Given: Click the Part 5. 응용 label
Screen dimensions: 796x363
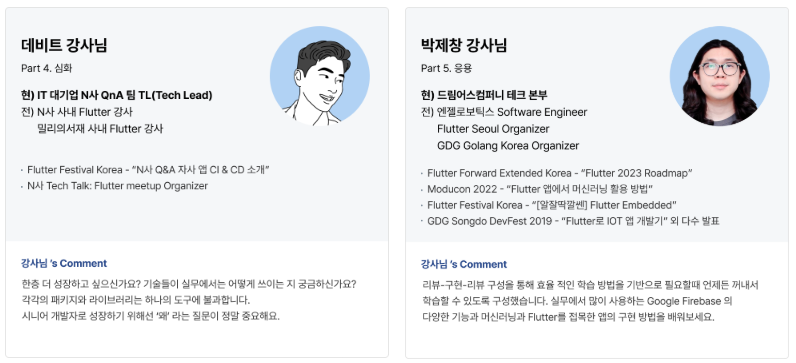Looking at the screenshot, I should click(446, 68).
